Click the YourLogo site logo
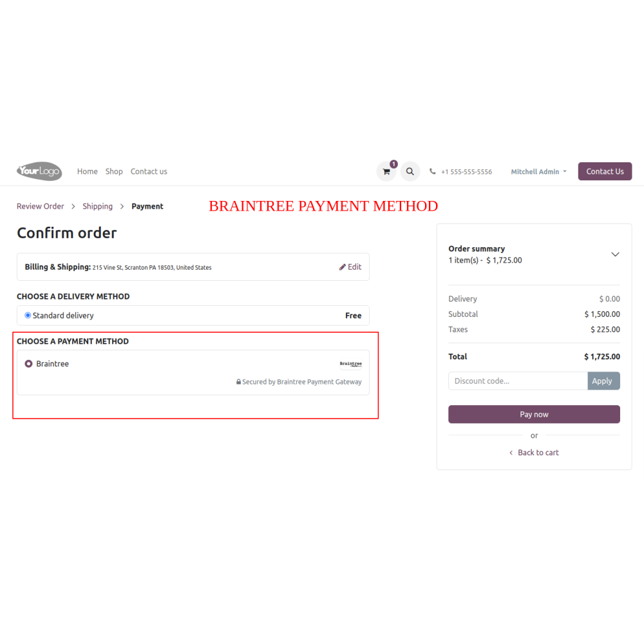Image resolution: width=644 pixels, height=644 pixels. 39,171
